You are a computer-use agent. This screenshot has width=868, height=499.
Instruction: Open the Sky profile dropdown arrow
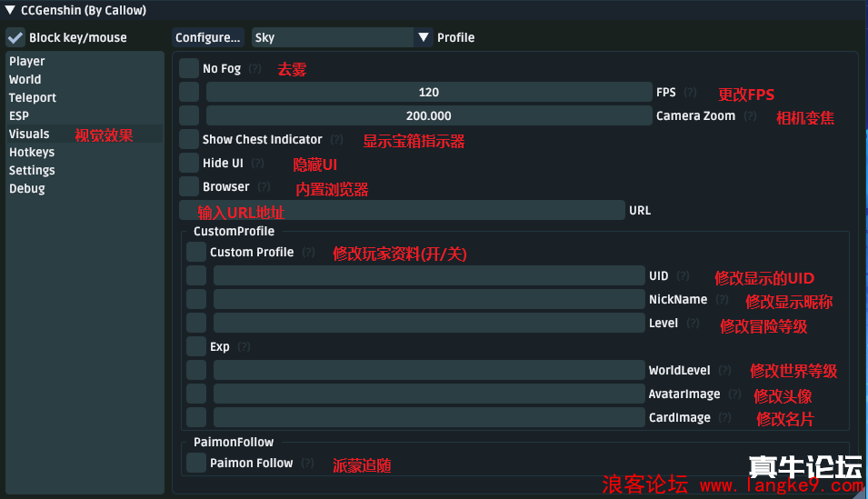pyautogui.click(x=423, y=37)
